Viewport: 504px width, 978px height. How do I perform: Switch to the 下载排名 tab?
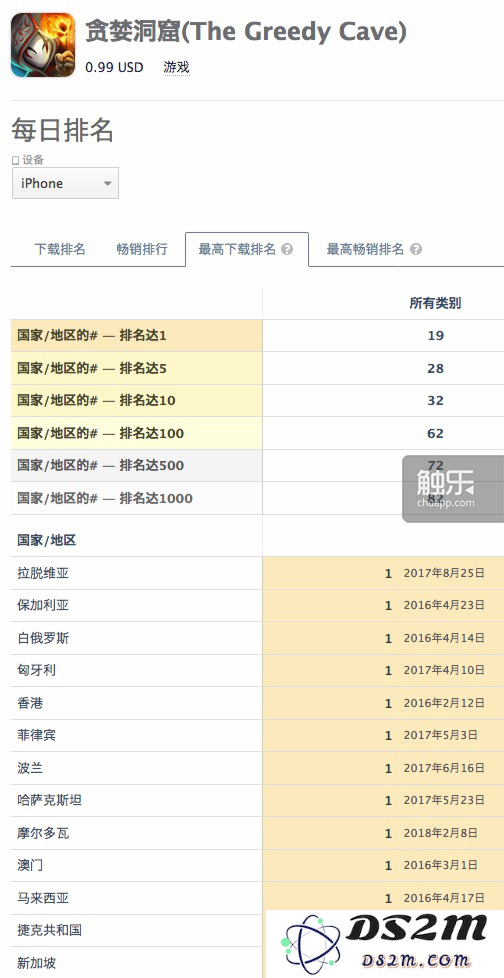60,249
